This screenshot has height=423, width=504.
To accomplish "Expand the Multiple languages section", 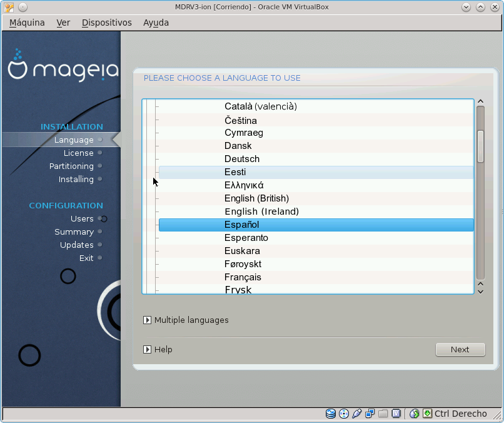I will [148, 320].
